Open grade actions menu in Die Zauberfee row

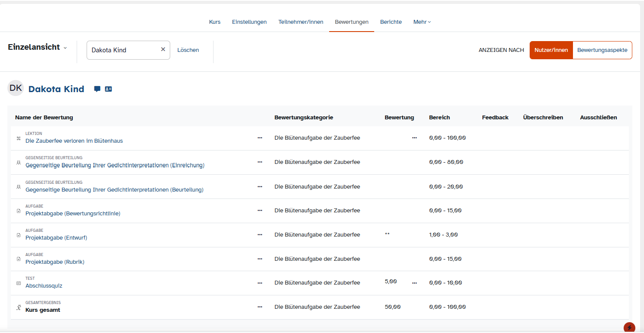click(x=414, y=138)
